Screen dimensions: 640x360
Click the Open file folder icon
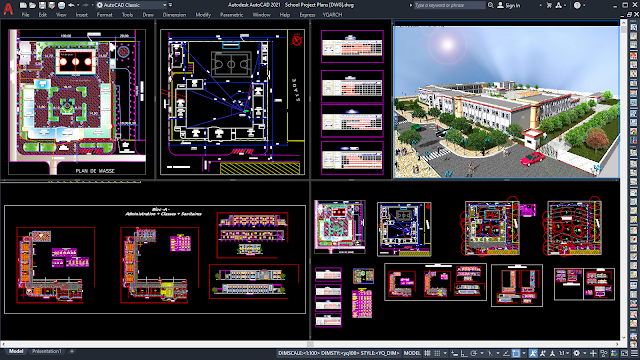[33, 5]
